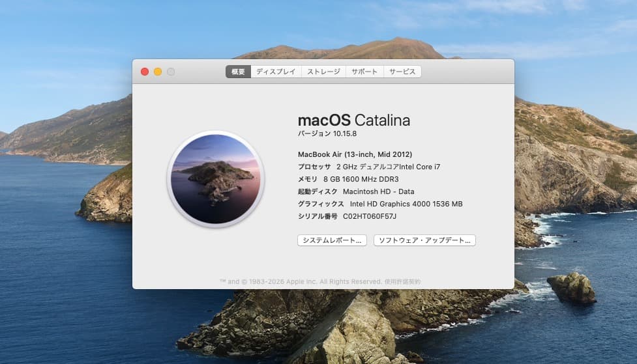Open システムレポート button
Viewport: 637px width, 364px height.
pyautogui.click(x=332, y=240)
